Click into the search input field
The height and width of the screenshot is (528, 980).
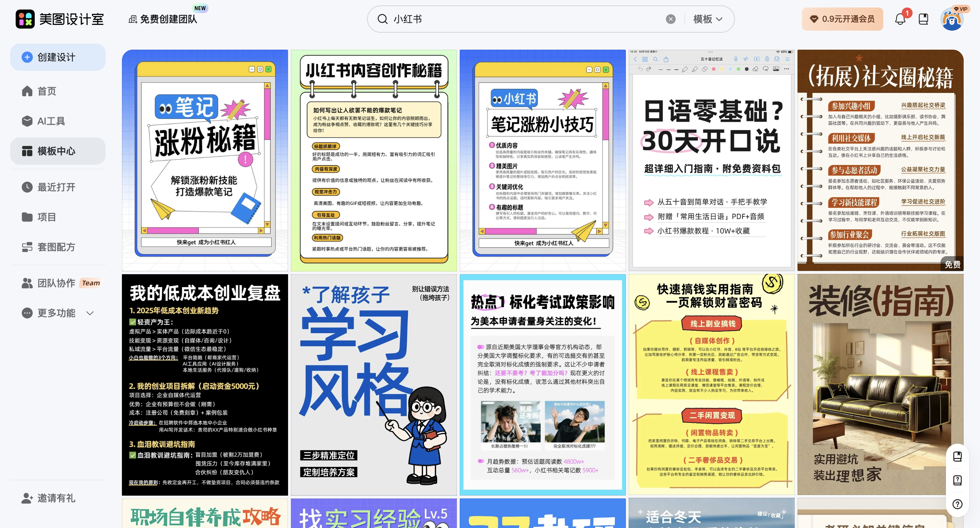pos(494,19)
